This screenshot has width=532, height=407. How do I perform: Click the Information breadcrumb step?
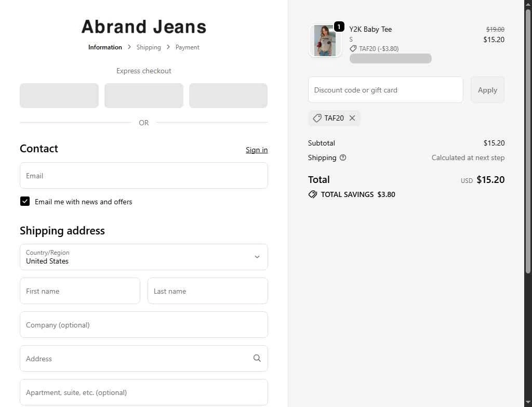tap(105, 47)
